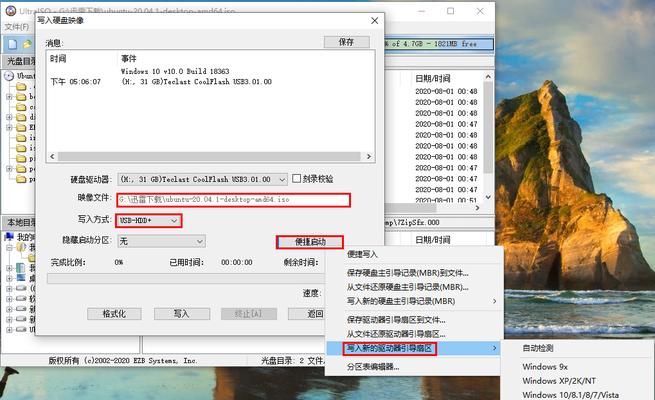The width and height of the screenshot is (655, 400).
Task: Choose 保存驱动器引导扇区到文件
Action: pyautogui.click(x=396, y=320)
